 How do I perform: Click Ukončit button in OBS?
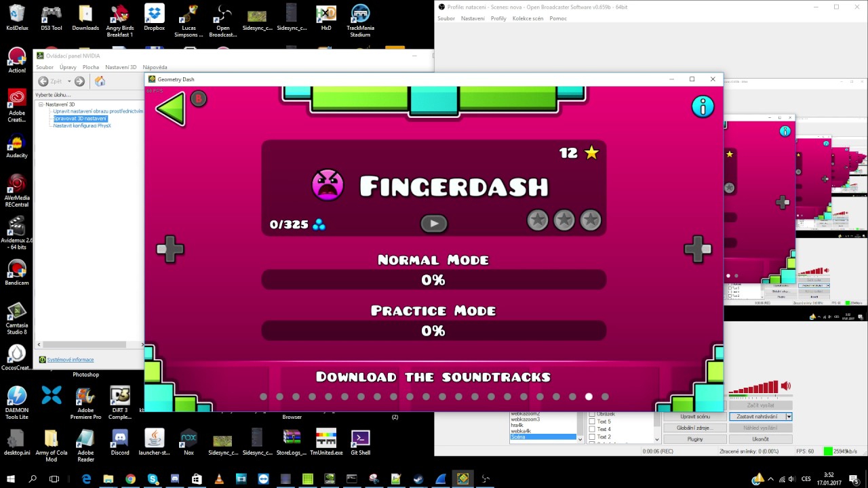(x=760, y=439)
